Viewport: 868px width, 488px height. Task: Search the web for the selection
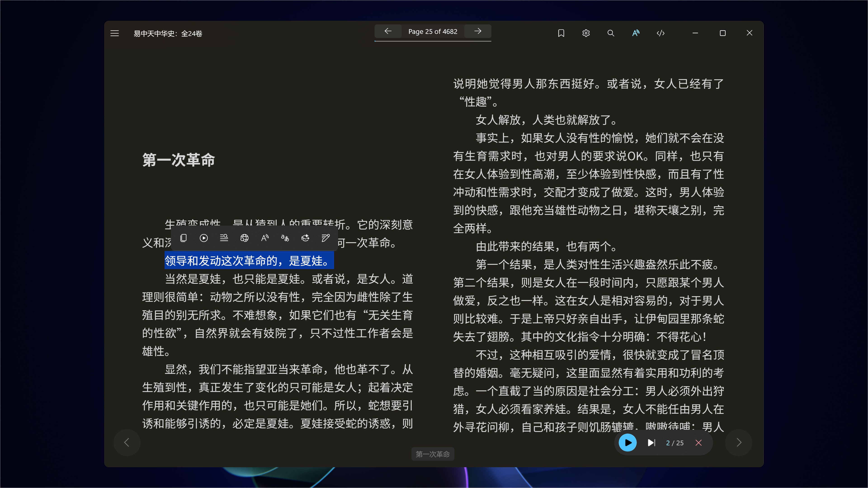pos(244,238)
